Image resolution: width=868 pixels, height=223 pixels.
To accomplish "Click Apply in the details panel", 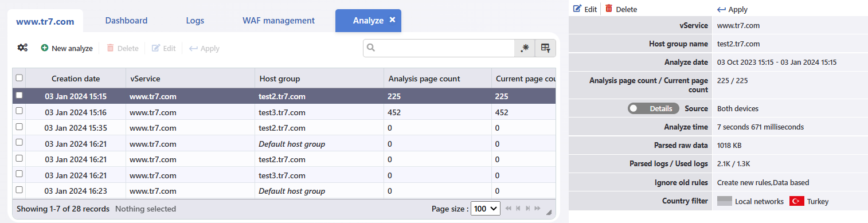I will [732, 9].
